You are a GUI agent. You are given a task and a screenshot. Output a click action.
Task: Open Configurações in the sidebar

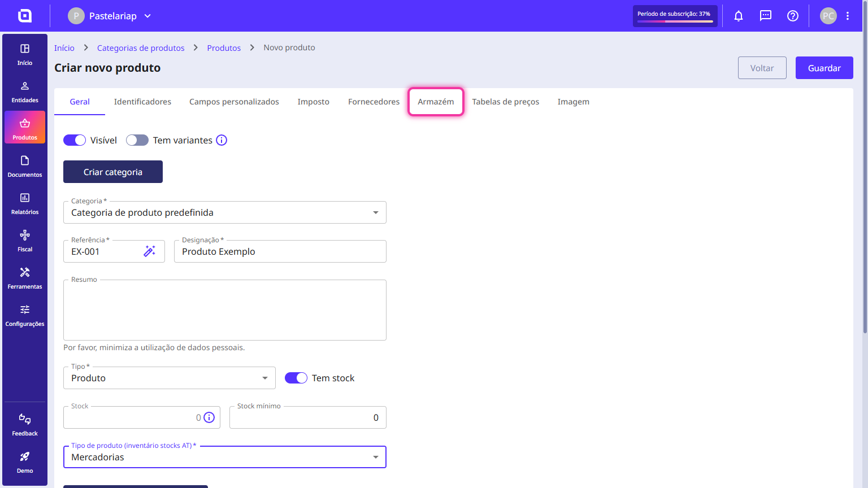point(25,316)
